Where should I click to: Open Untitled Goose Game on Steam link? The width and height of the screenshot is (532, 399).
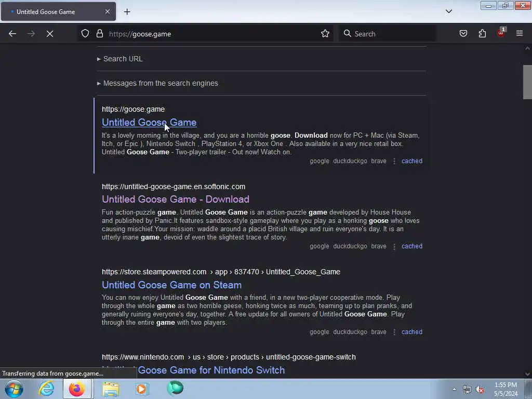point(171,285)
